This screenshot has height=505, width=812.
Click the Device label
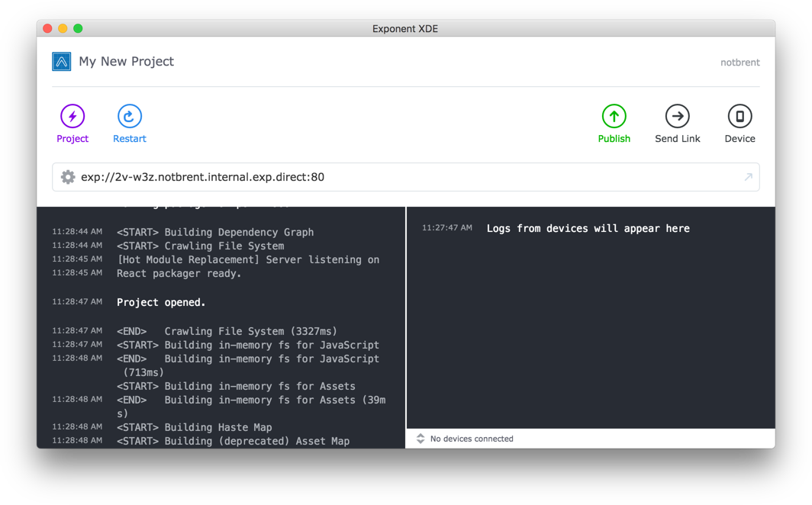pos(740,139)
